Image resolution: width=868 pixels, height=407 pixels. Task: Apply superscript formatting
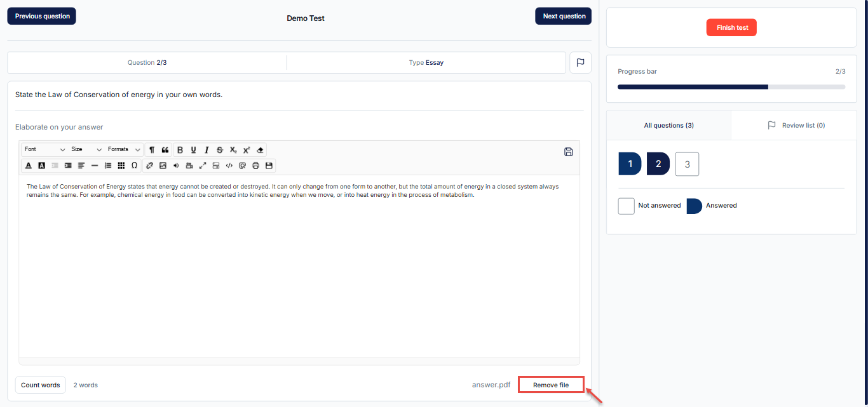point(247,150)
